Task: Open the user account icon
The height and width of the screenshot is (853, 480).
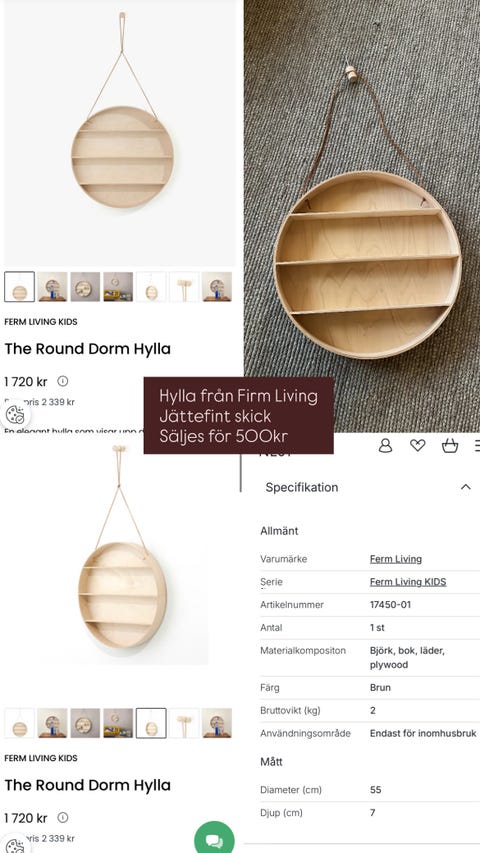Action: pyautogui.click(x=385, y=446)
